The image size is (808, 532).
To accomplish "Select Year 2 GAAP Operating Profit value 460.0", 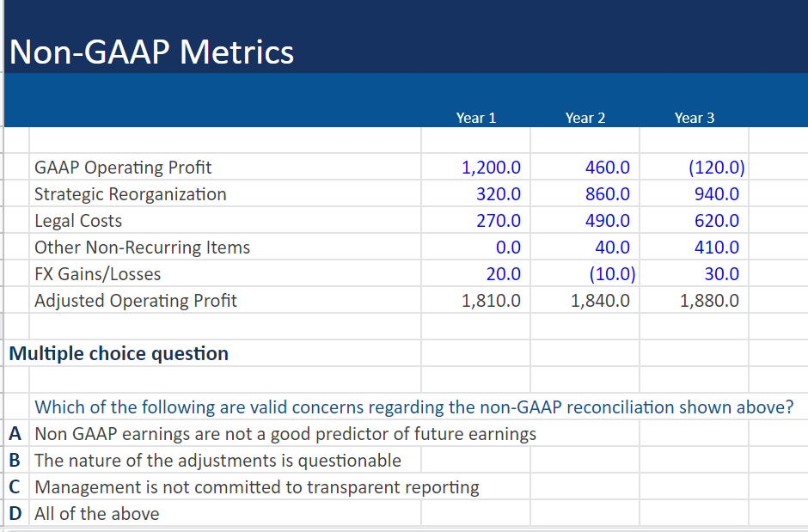I will coord(585,167).
